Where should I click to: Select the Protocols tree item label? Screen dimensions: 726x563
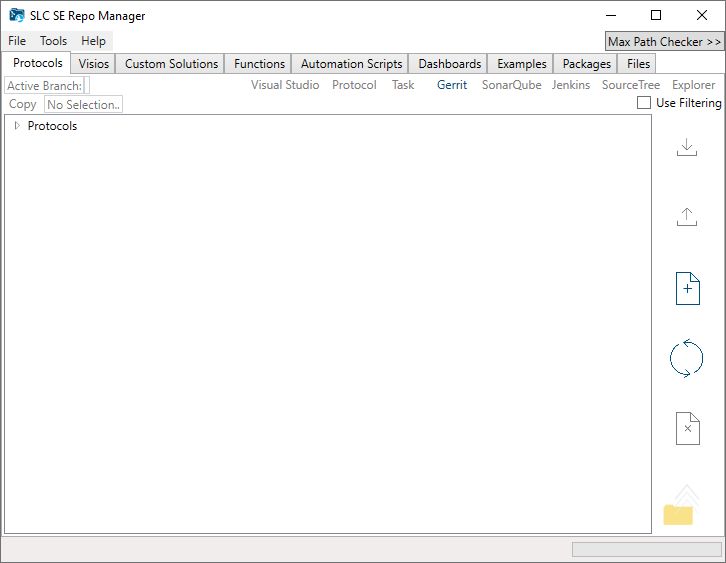coord(52,126)
